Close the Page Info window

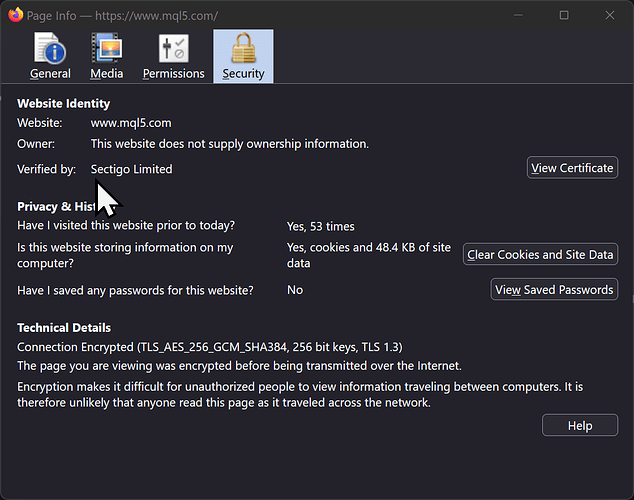pyautogui.click(x=610, y=15)
